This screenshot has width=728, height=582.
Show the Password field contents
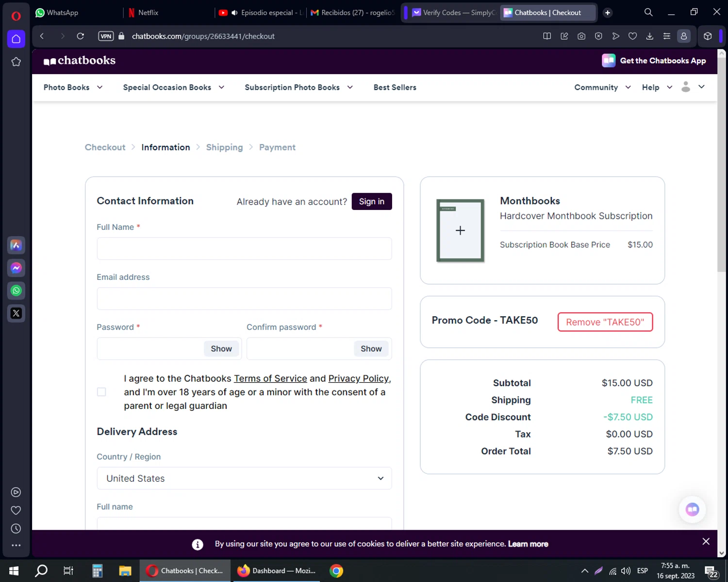coord(221,348)
